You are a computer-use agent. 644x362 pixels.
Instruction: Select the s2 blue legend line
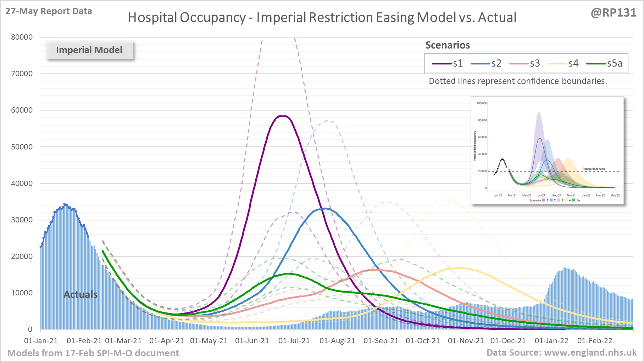pos(481,64)
